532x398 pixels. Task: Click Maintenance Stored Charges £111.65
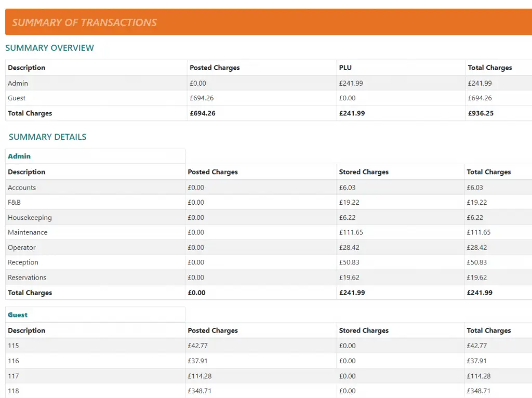pyautogui.click(x=351, y=232)
